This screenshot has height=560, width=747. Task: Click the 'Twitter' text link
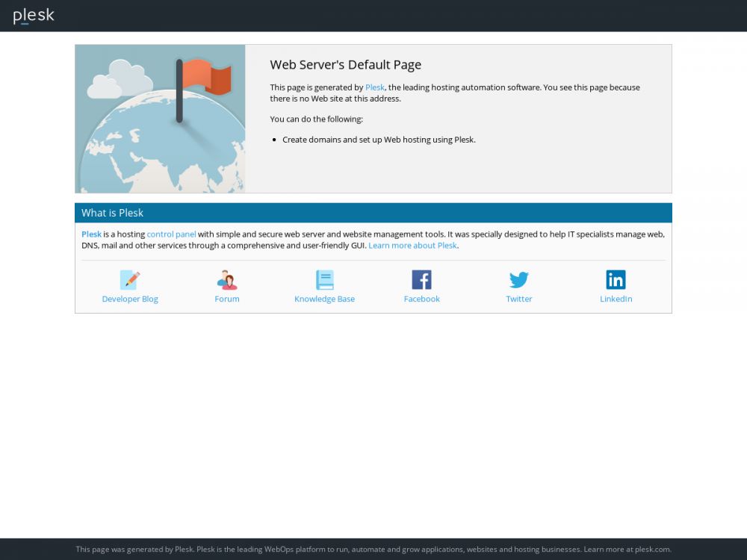tap(518, 299)
